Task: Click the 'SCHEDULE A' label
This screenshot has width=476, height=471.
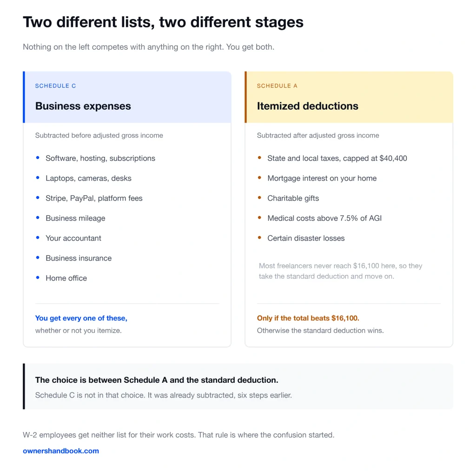Action: (277, 86)
